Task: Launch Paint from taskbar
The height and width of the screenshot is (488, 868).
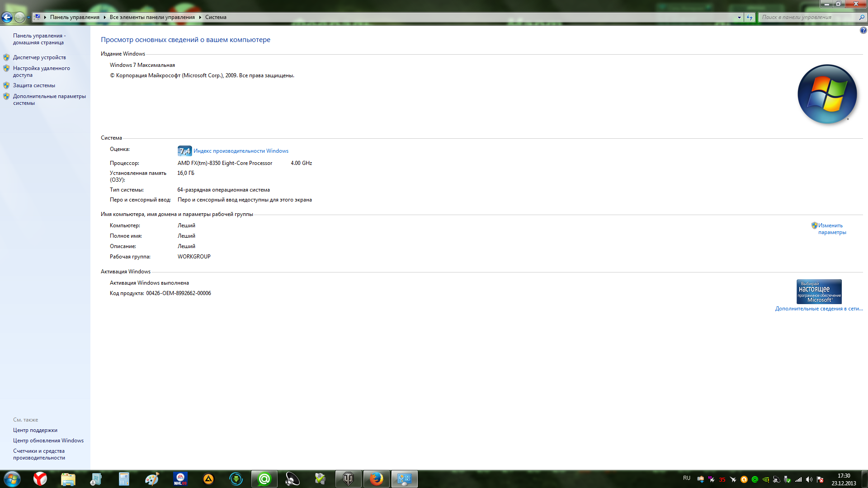Action: [152, 479]
